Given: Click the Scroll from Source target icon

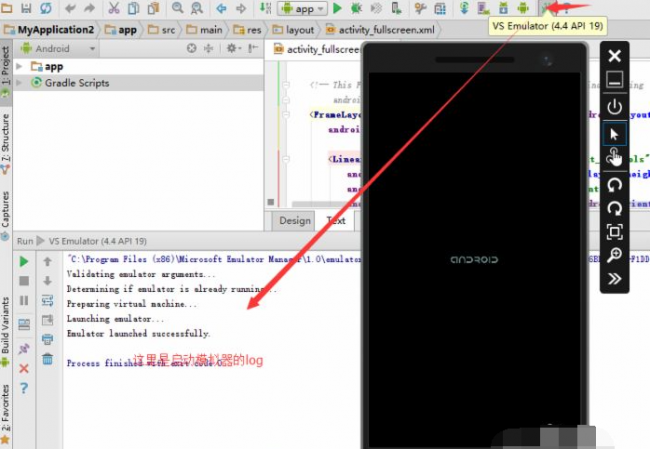Looking at the screenshot, I should click(191, 49).
